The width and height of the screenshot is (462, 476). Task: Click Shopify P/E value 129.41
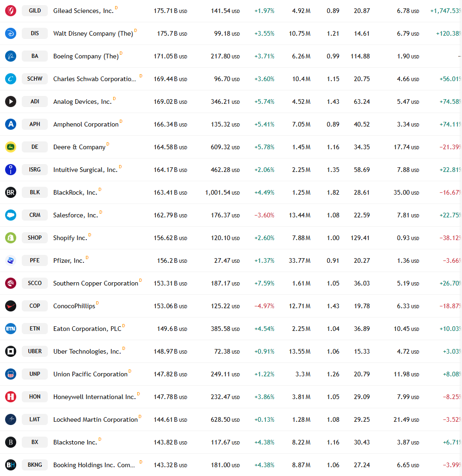(x=360, y=238)
